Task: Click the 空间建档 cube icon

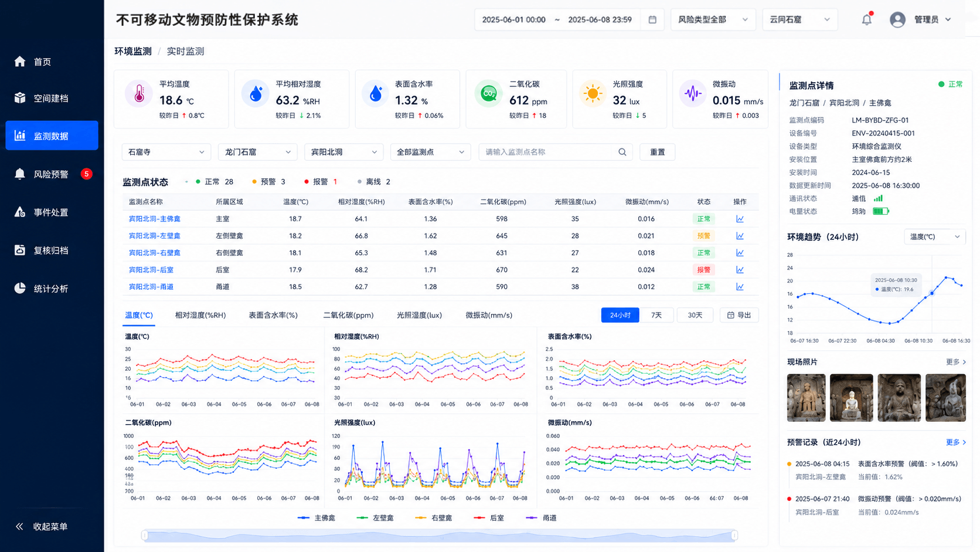Action: pos(20,98)
